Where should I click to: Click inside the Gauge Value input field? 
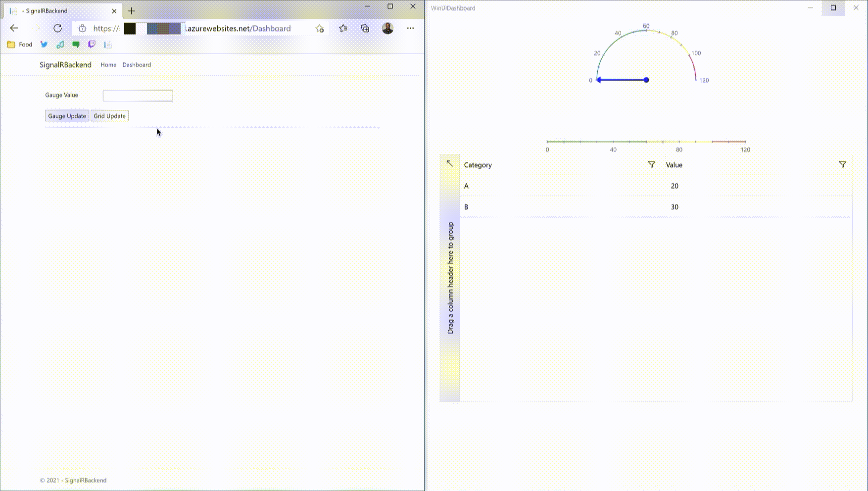point(138,96)
